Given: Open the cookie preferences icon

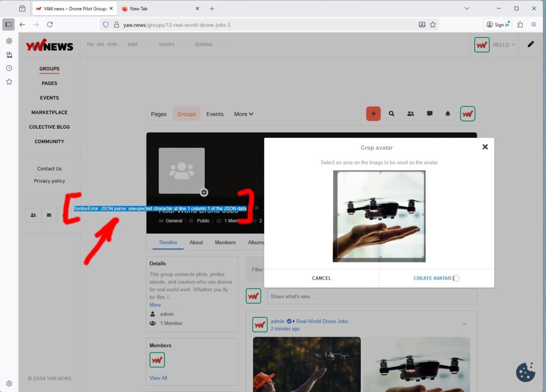Looking at the screenshot, I should click(525, 372).
